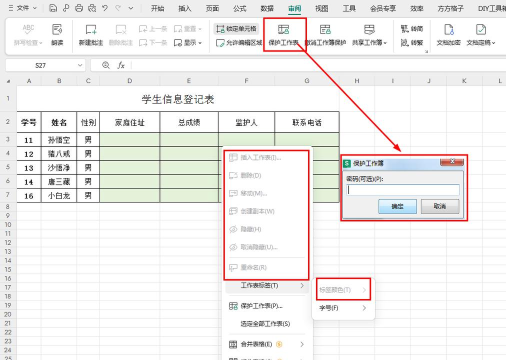This screenshot has width=506, height=360.
Task: Click the select-all corner of the sheet
Action: coord(8,81)
